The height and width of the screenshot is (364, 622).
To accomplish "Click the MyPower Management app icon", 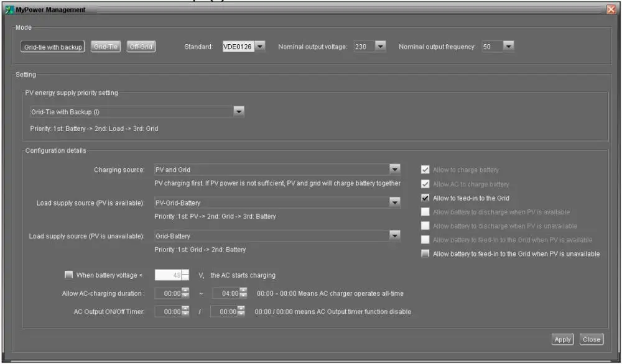I will coord(9,9).
